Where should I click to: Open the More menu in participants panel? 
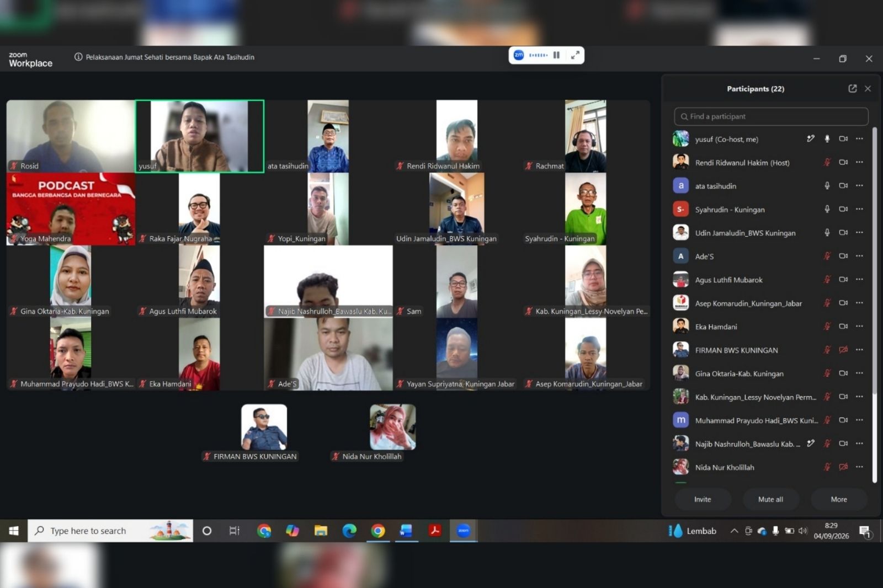point(839,499)
